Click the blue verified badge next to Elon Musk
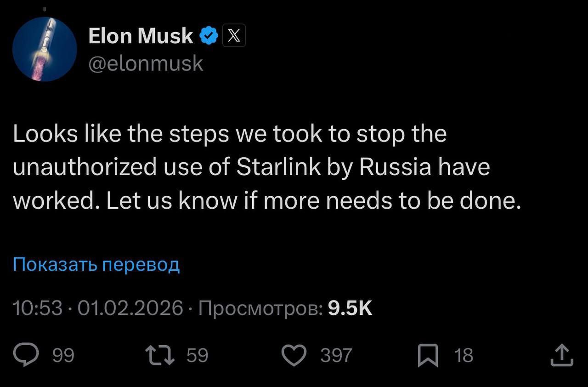This screenshot has height=387, width=588. [209, 34]
